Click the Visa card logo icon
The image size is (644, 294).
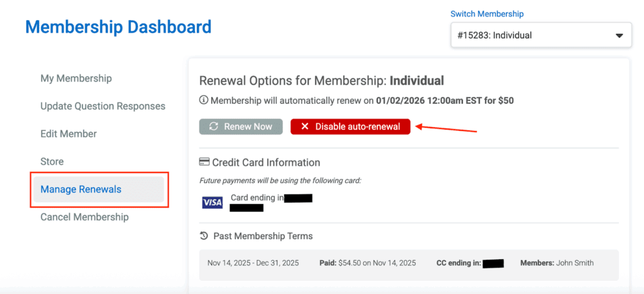click(x=212, y=203)
